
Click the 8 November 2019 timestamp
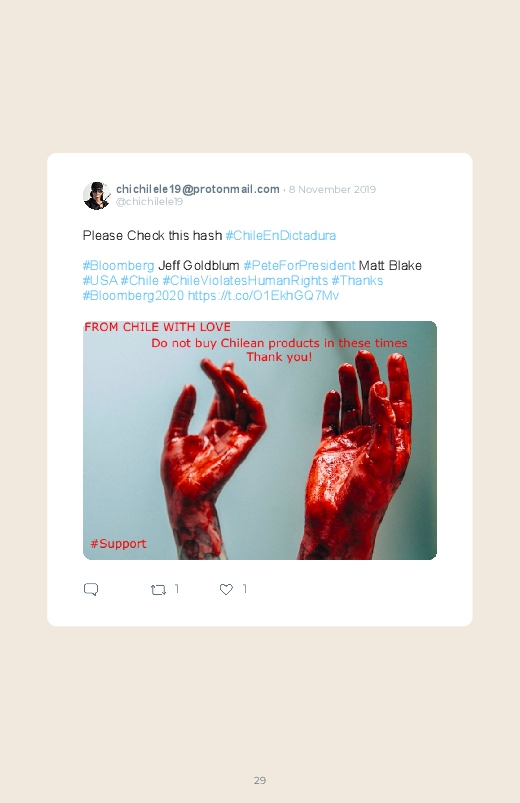click(332, 189)
